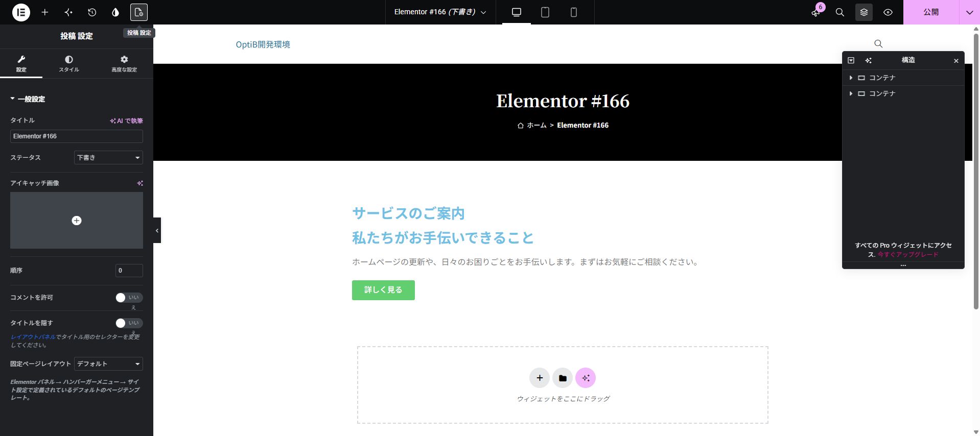Preview changes with the eye icon
Image resolution: width=980 pixels, height=436 pixels.
pos(888,12)
